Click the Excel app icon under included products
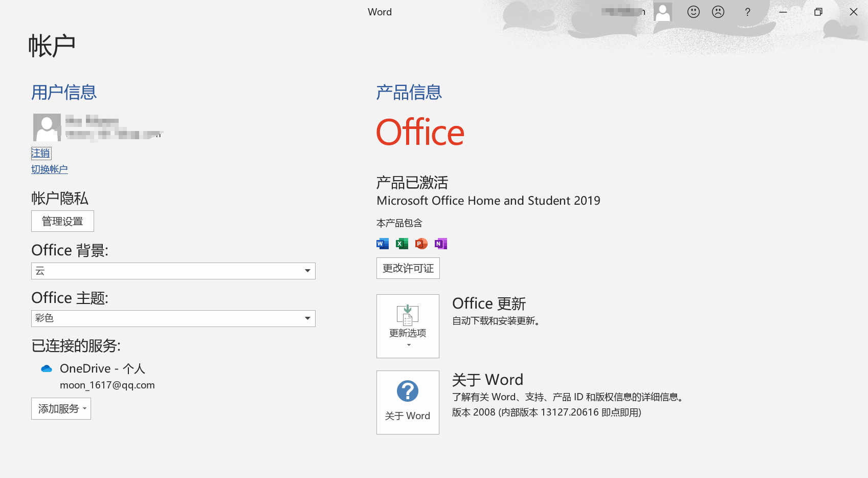This screenshot has width=868, height=478. click(402, 244)
